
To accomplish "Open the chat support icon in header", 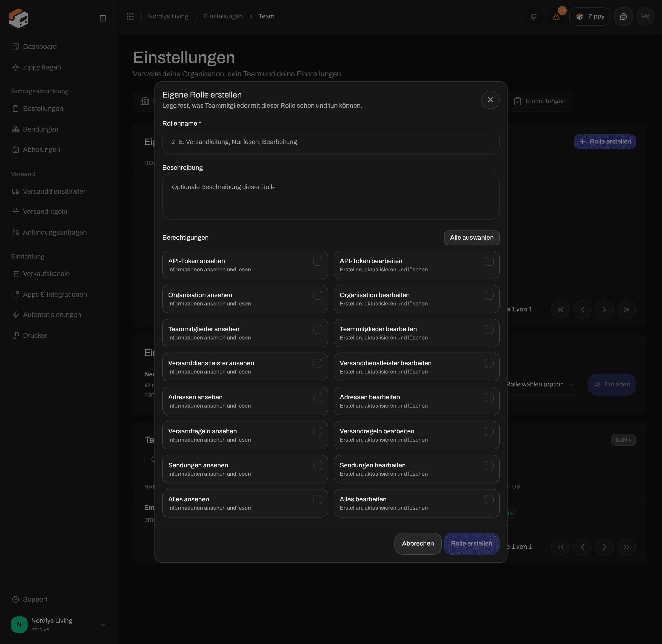I will tap(623, 17).
